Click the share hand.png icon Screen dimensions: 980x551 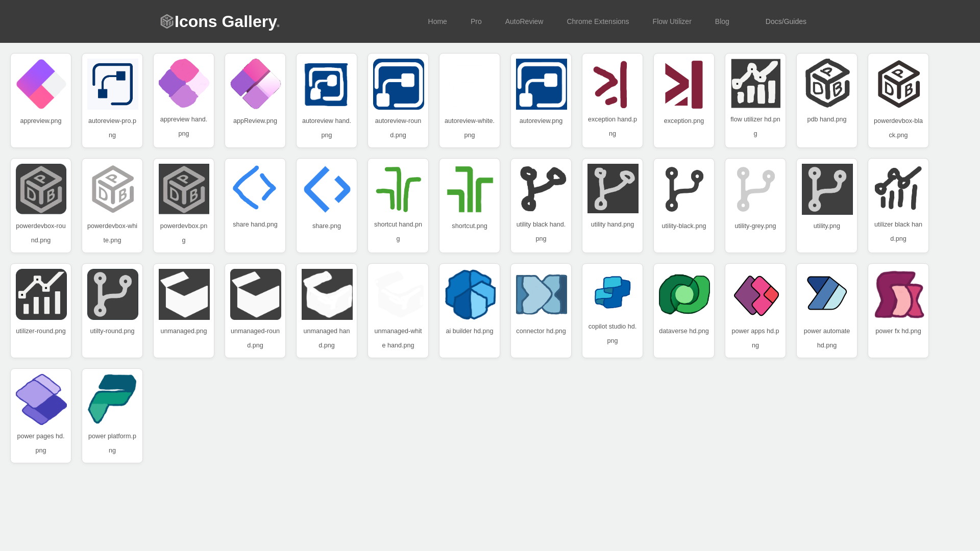255,188
